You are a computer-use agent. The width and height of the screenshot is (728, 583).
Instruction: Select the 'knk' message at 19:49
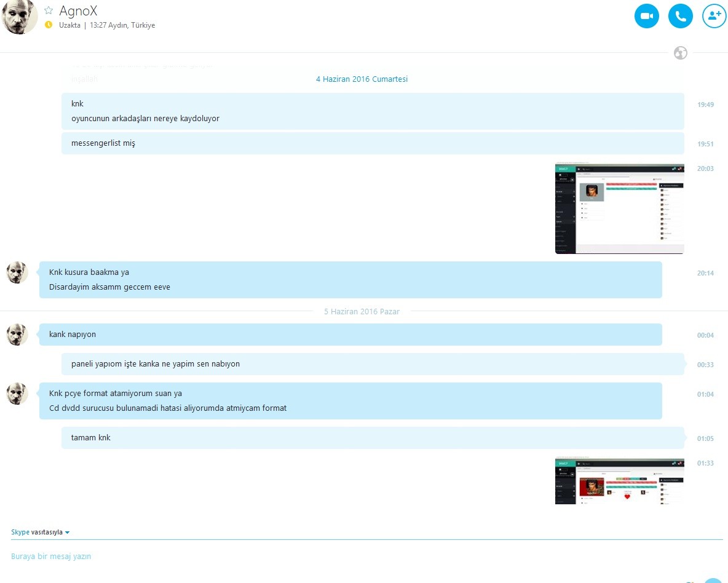pyautogui.click(x=77, y=103)
